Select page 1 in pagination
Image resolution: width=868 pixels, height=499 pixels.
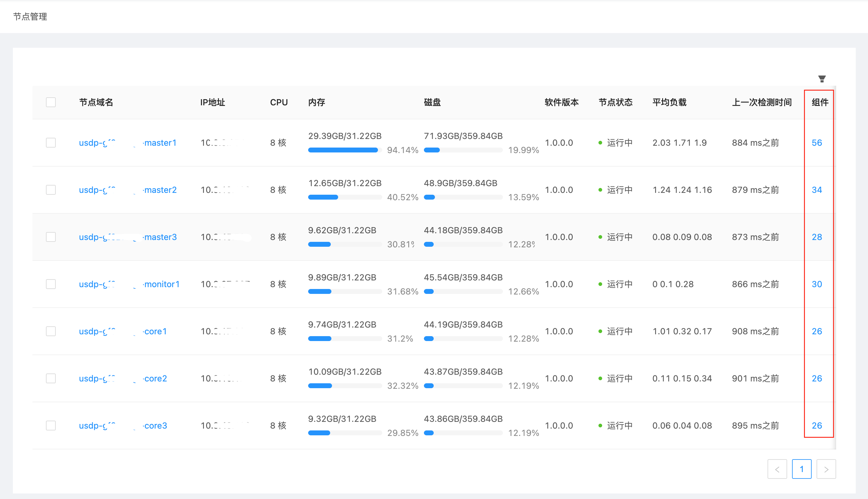tap(802, 469)
